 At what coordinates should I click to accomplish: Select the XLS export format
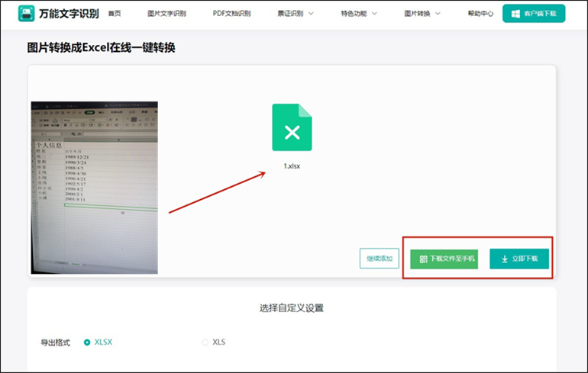click(205, 342)
